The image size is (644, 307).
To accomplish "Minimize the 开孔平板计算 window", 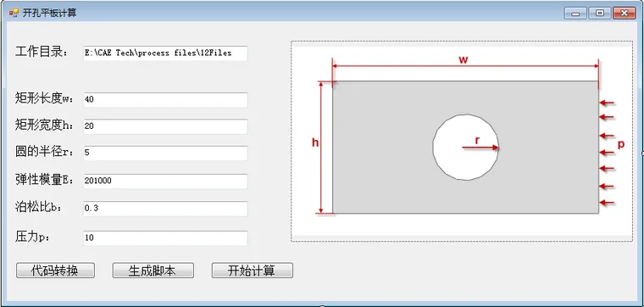I will click(575, 14).
